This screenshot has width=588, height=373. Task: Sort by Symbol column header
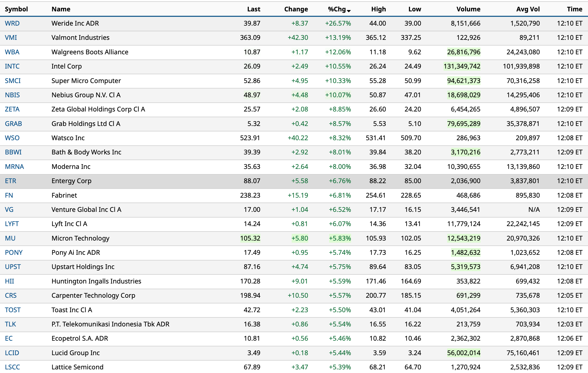click(16, 9)
